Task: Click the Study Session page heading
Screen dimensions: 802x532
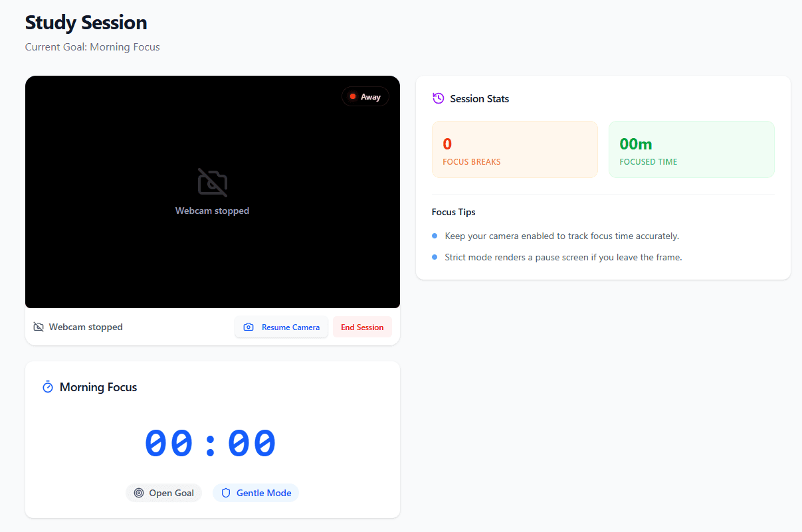Action: pyautogui.click(x=86, y=22)
